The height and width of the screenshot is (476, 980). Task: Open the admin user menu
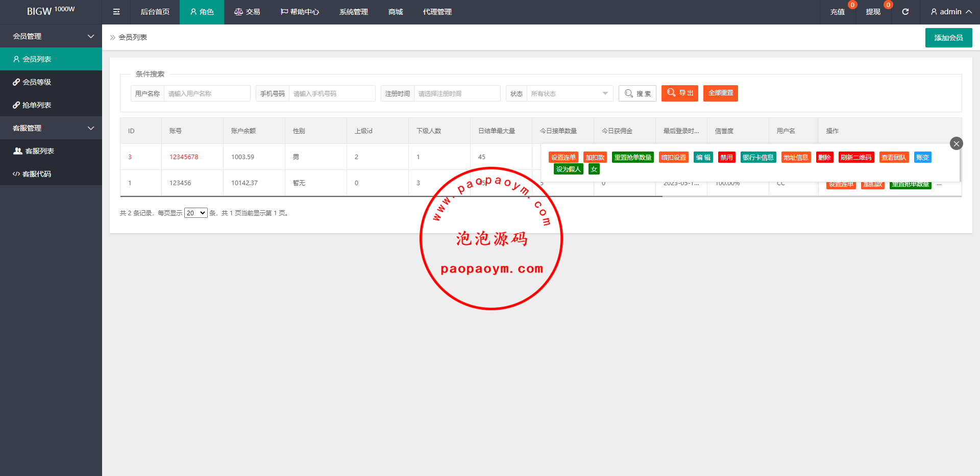coord(950,12)
